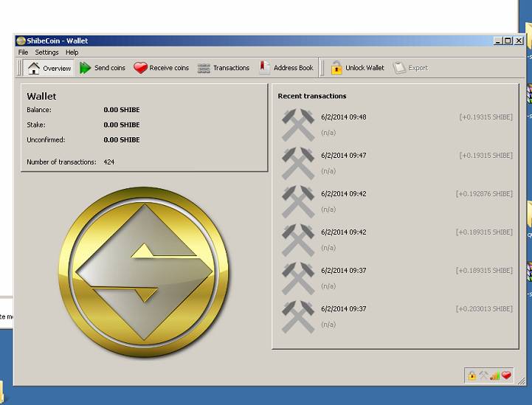Click the Balance 0.00 SHIBE value
532x405 pixels.
(122, 110)
